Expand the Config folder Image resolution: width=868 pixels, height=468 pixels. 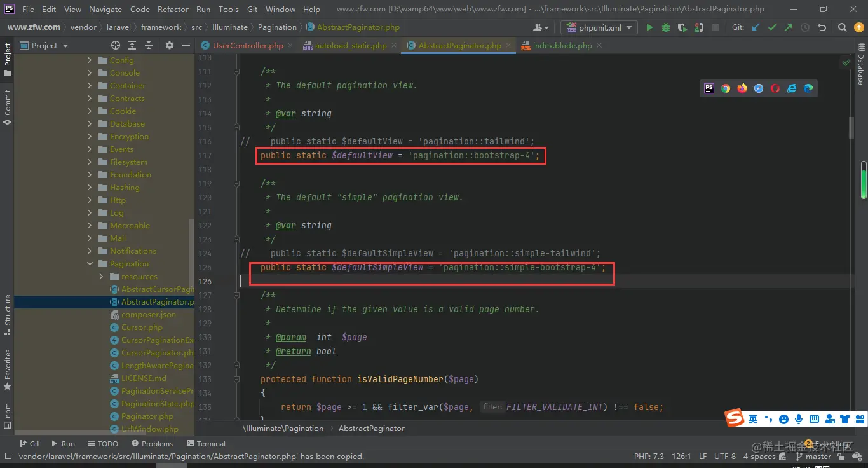(x=90, y=60)
